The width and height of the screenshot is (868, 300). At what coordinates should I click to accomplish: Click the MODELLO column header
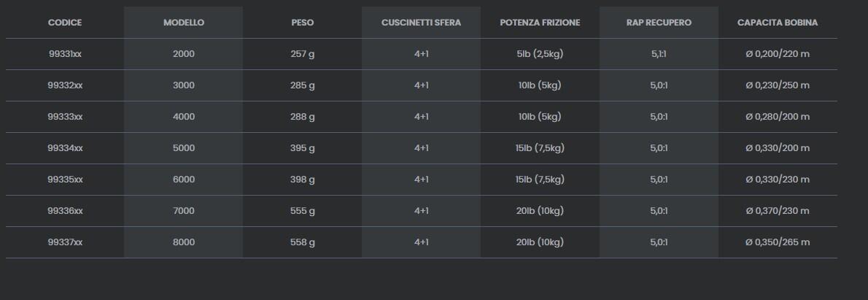point(184,23)
